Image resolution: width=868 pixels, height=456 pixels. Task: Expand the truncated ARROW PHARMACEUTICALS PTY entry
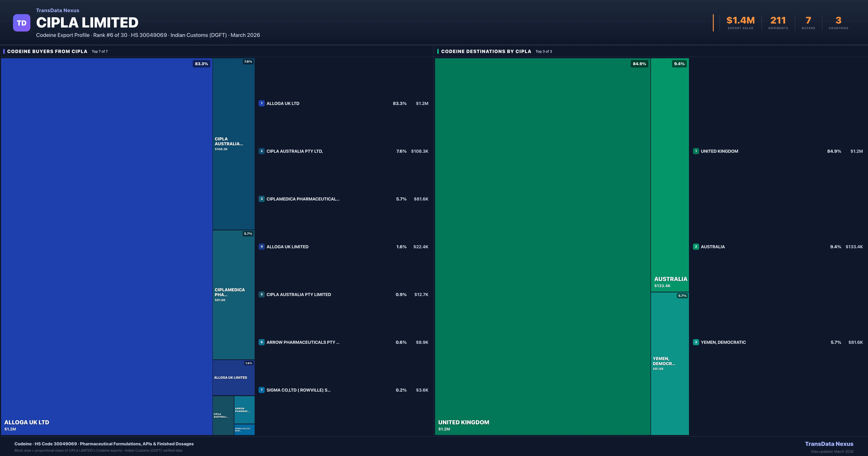point(303,342)
